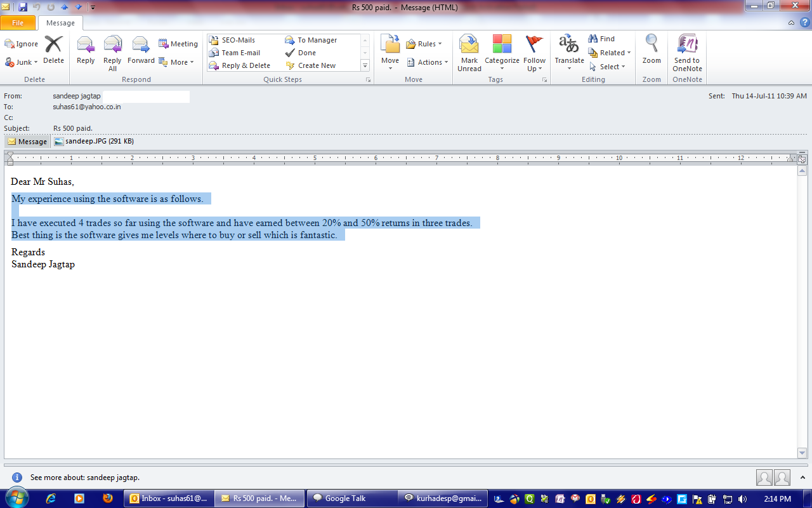Switch to Inbox - suhas61 taskbar window
Viewport: 812px width, 508px height.
(x=168, y=498)
